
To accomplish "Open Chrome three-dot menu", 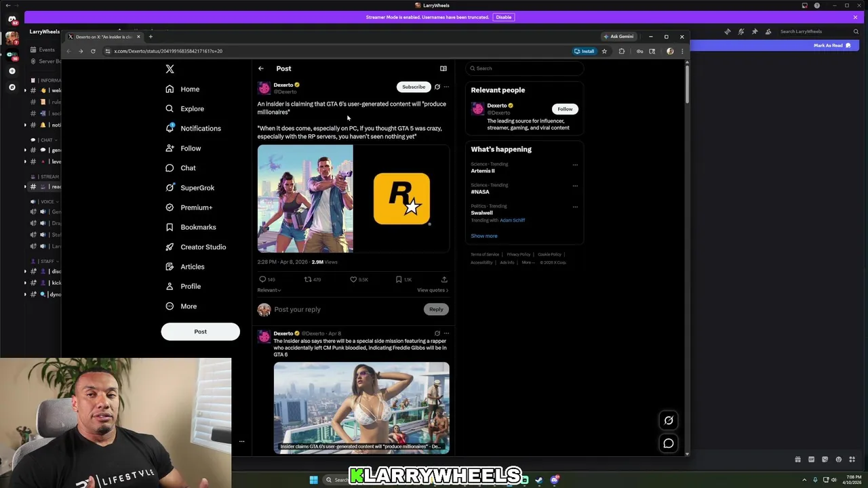I will click(682, 51).
